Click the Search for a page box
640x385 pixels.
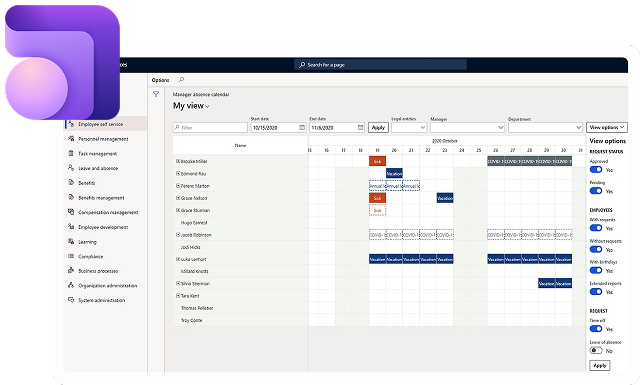click(380, 65)
